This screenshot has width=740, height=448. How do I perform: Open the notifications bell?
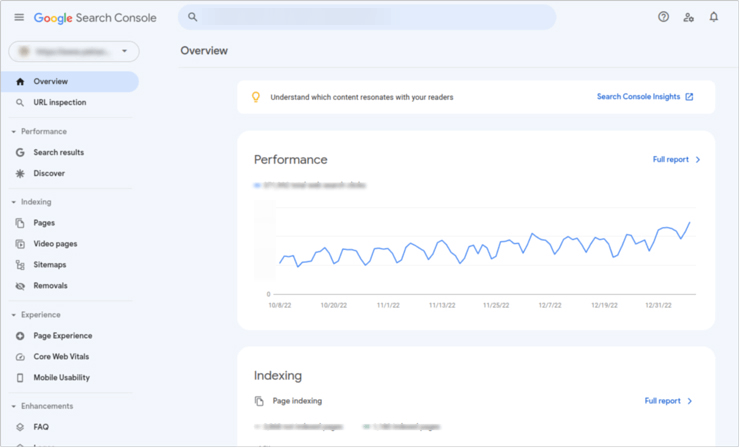tap(714, 17)
